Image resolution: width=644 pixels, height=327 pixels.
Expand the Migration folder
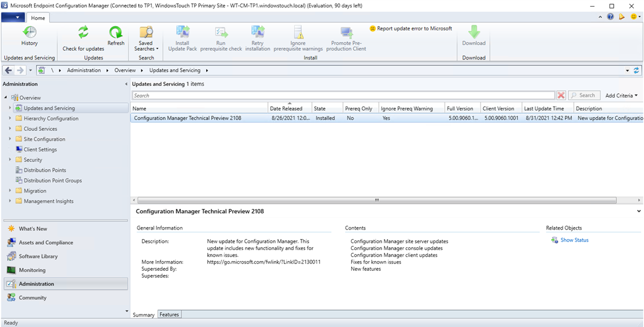pyautogui.click(x=10, y=191)
